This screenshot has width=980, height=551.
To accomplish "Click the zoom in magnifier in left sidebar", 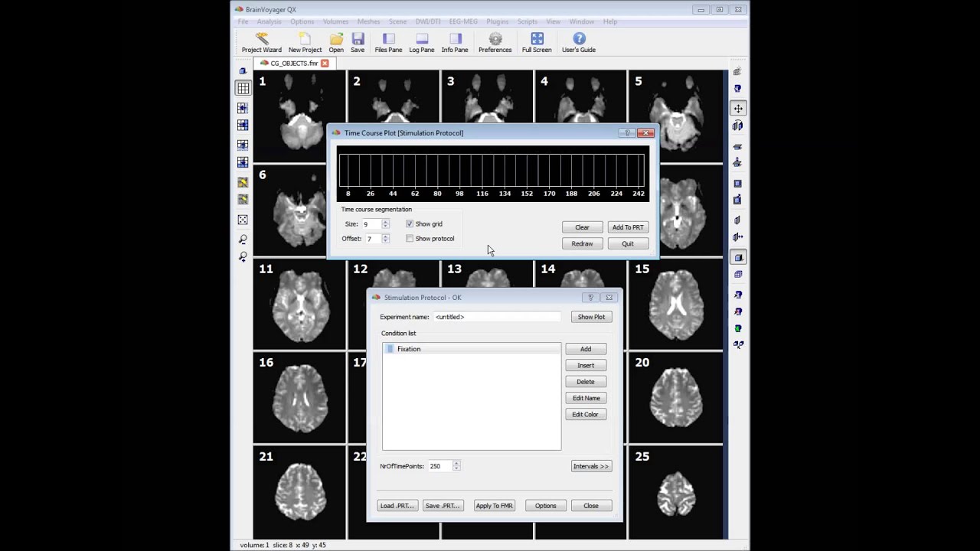I will (243, 257).
